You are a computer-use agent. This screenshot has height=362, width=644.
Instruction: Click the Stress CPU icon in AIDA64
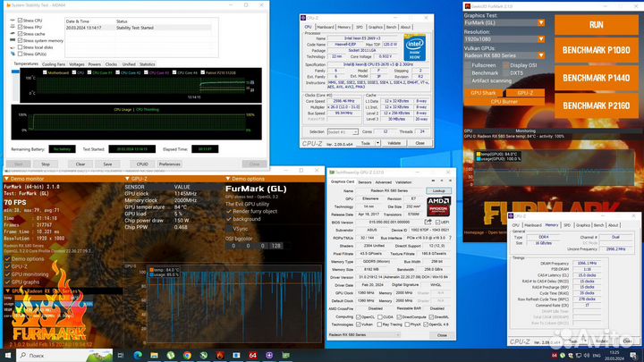13,20
